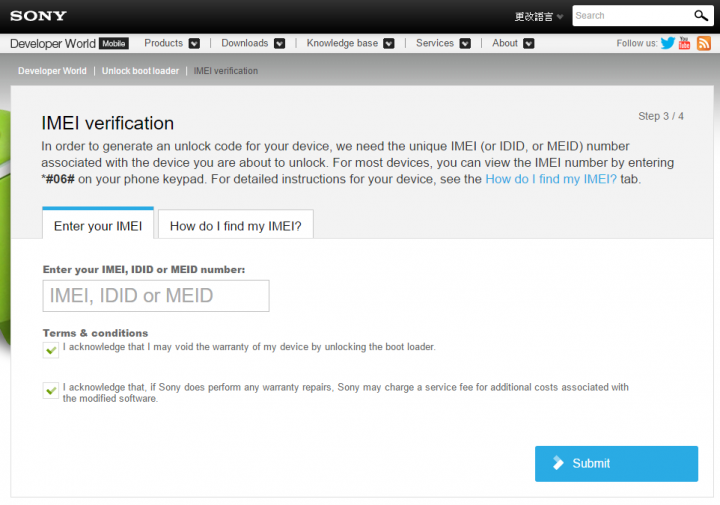The width and height of the screenshot is (720, 505).
Task: Click the search magnifier icon
Action: (700, 16)
